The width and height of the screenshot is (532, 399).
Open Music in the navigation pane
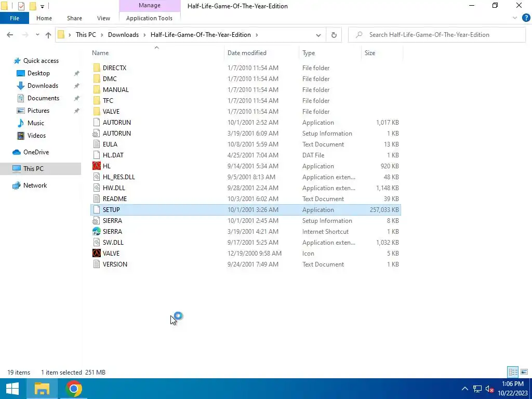coord(36,123)
